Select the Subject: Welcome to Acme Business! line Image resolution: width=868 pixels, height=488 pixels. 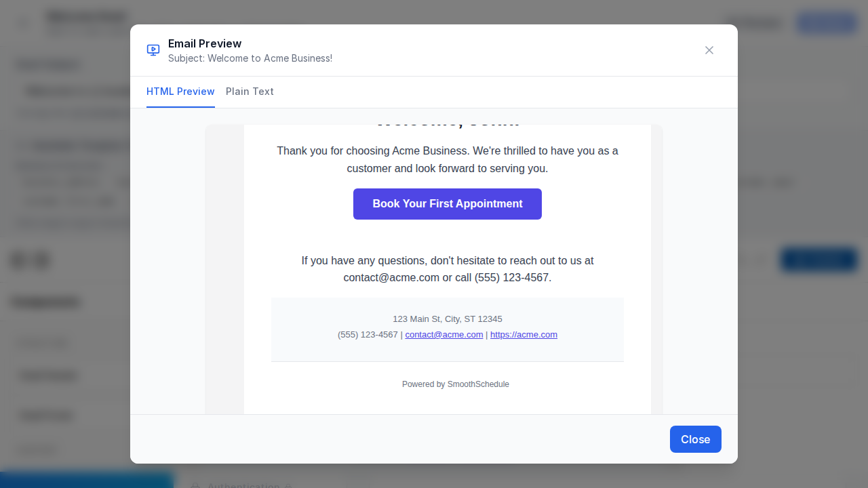click(x=250, y=58)
